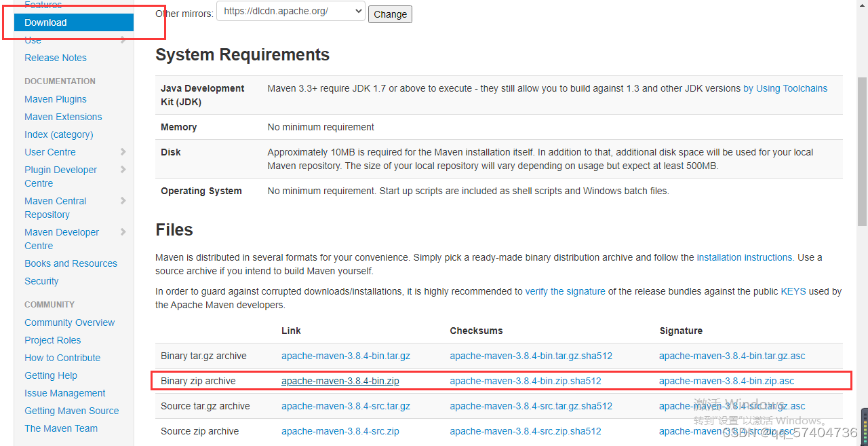
Task: Open Getting Maven Source link
Action: (x=72, y=411)
